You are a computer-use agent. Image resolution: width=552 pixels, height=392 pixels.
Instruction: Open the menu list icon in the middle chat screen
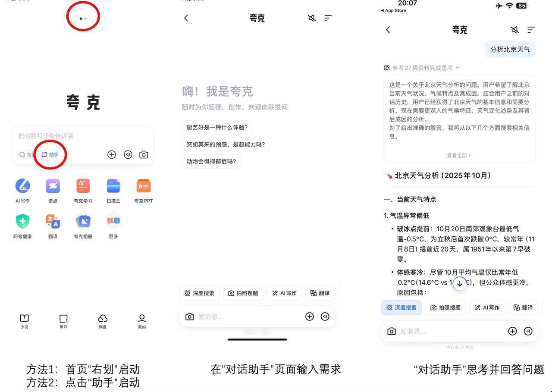[328, 18]
